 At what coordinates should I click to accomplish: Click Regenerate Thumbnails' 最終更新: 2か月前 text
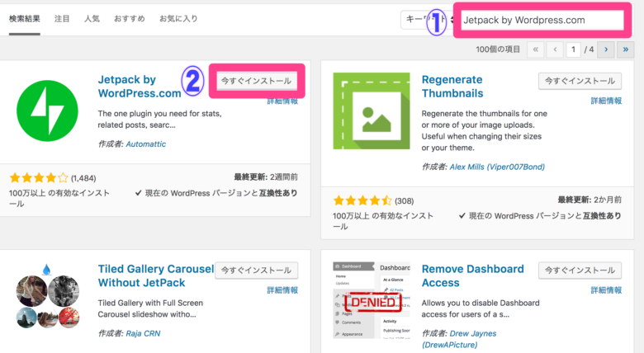tap(590, 200)
